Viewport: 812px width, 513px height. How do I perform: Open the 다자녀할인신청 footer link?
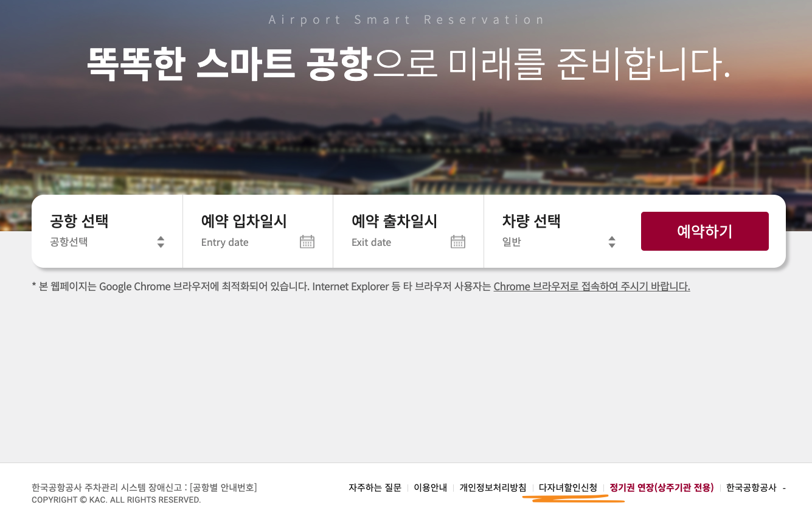click(x=568, y=487)
